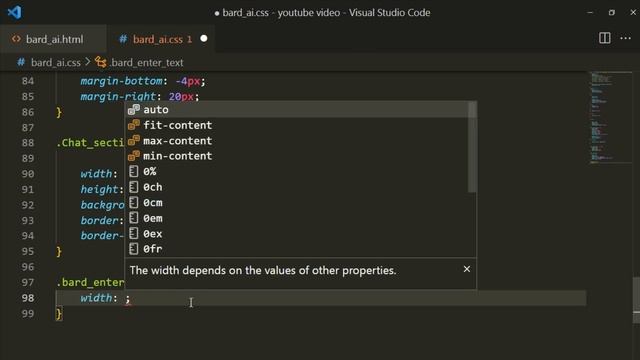Place cursor on margin-right property
The height and width of the screenshot is (360, 640).
tap(118, 96)
